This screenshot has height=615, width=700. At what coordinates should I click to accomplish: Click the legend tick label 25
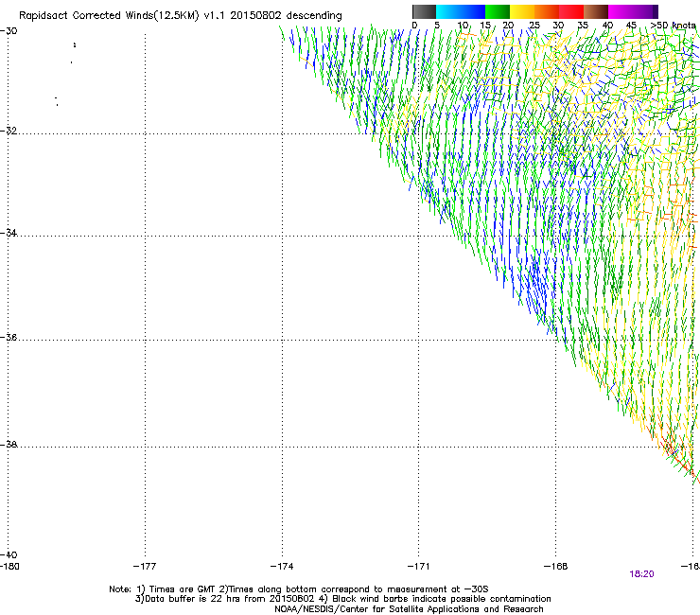click(534, 26)
